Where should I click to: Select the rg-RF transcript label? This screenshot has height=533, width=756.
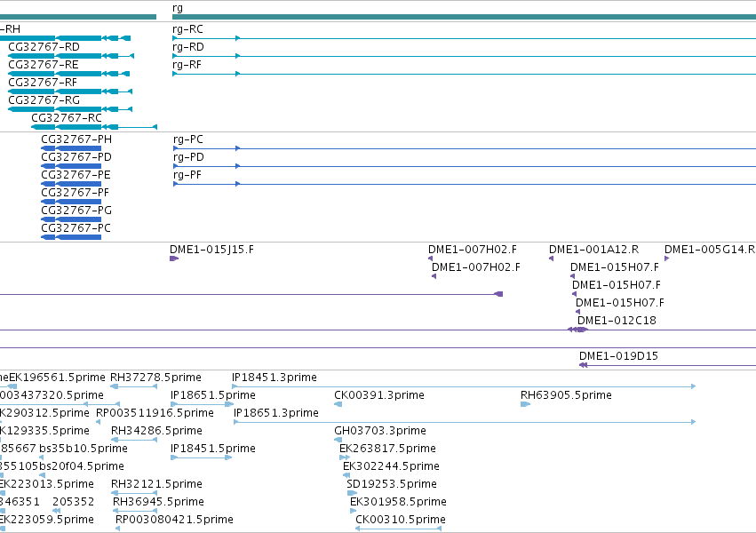tap(187, 65)
